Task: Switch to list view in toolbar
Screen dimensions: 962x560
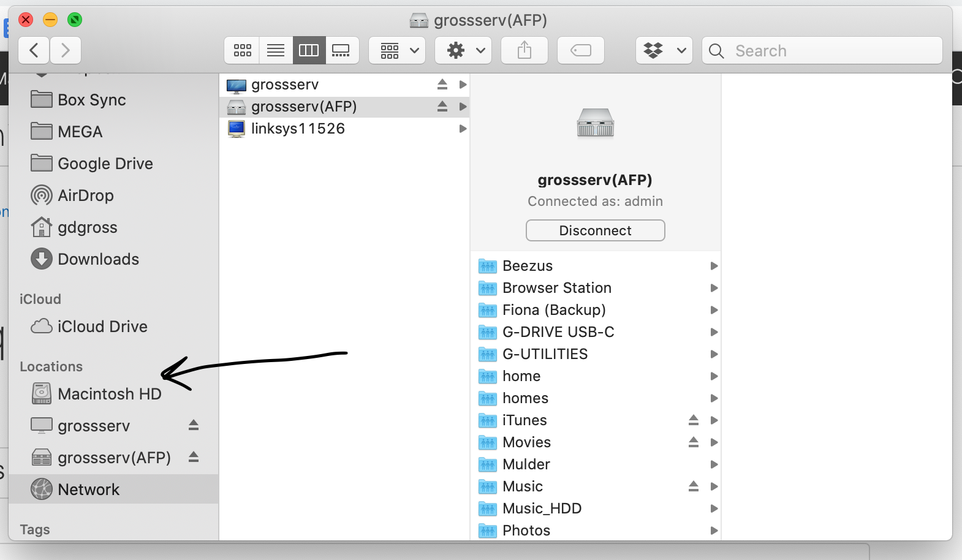Action: tap(276, 50)
